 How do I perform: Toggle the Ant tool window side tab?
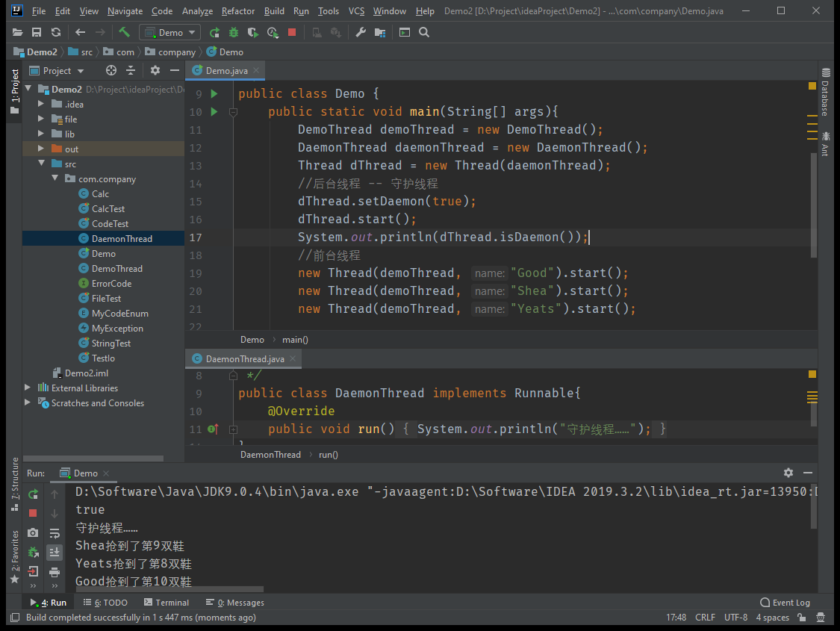click(825, 143)
